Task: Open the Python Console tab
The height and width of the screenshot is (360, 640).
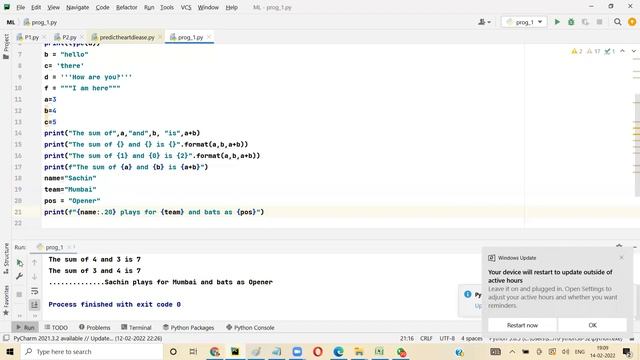Action: 250,327
